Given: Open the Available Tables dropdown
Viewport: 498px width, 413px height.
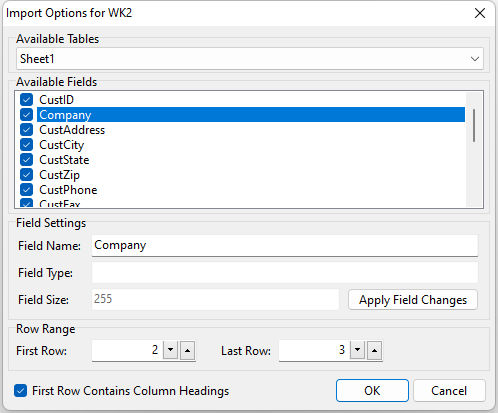Looking at the screenshot, I should [250, 59].
